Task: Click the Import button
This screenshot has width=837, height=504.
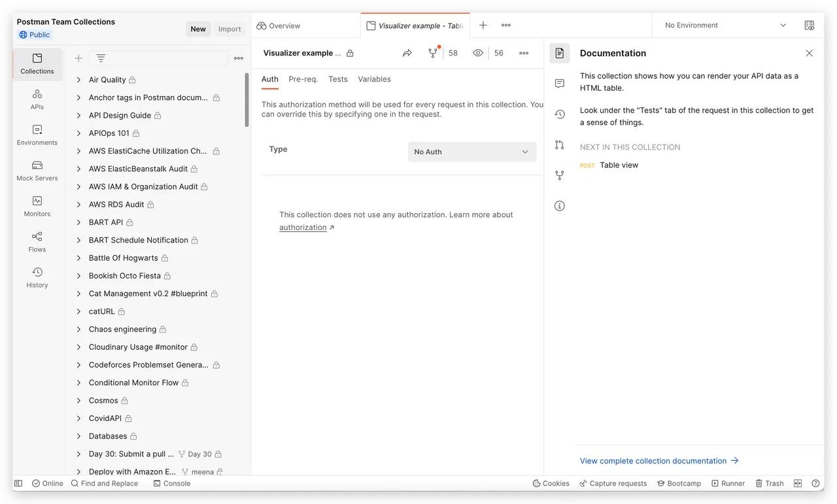Action: [x=230, y=29]
